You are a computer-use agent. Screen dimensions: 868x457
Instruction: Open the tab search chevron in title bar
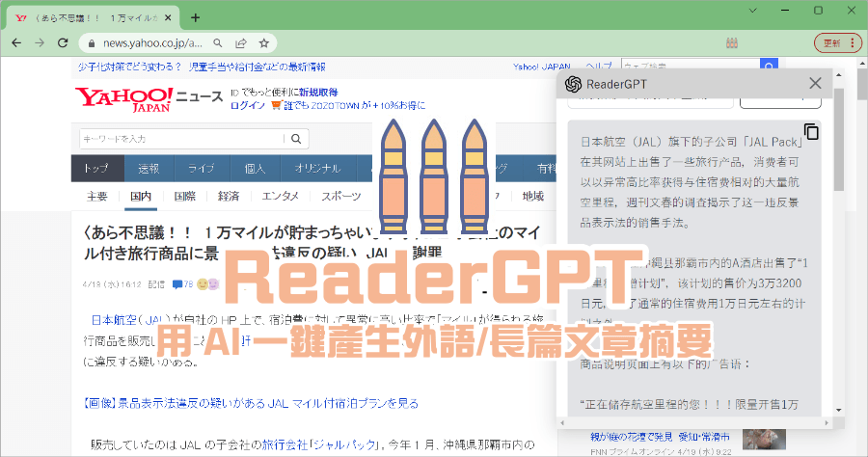tap(753, 10)
